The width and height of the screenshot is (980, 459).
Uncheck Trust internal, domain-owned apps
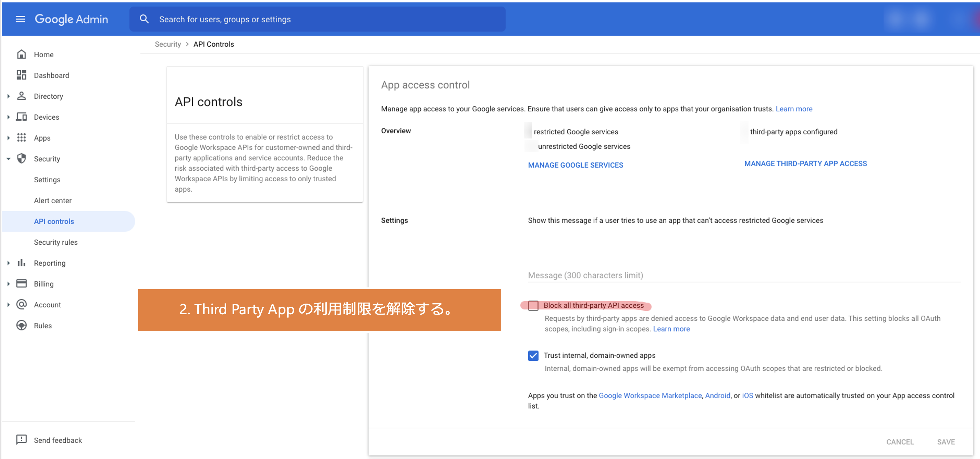pos(533,356)
